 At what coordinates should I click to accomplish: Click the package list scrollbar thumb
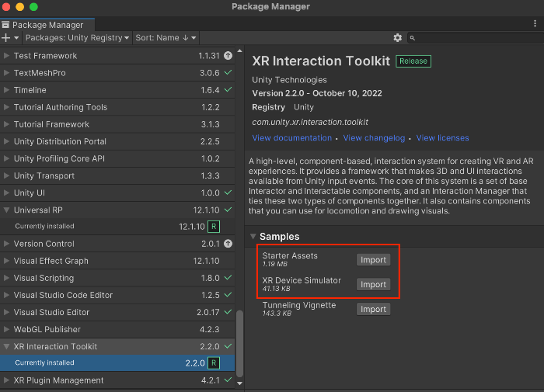(x=239, y=343)
